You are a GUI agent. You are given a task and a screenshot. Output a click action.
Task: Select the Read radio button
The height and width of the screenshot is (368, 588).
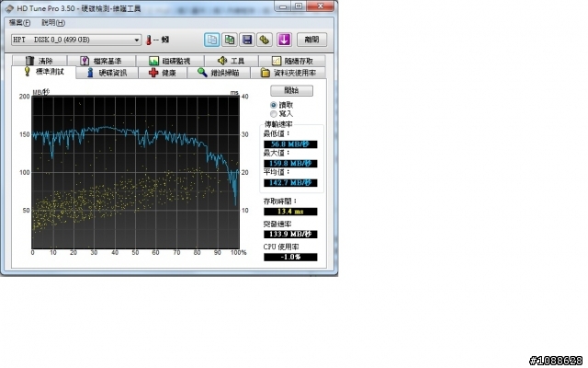tap(274, 105)
